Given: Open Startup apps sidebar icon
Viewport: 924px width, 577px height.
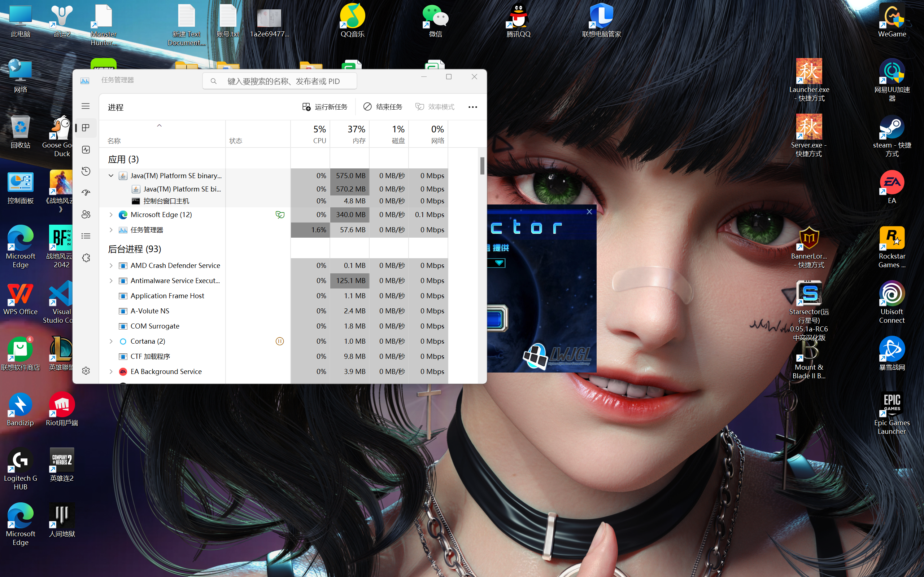Looking at the screenshot, I should click(86, 193).
